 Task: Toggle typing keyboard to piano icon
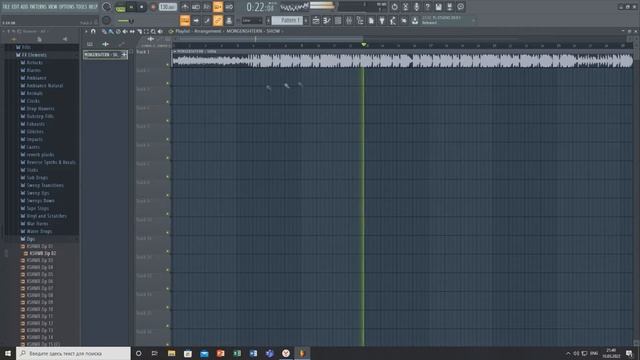(185, 20)
